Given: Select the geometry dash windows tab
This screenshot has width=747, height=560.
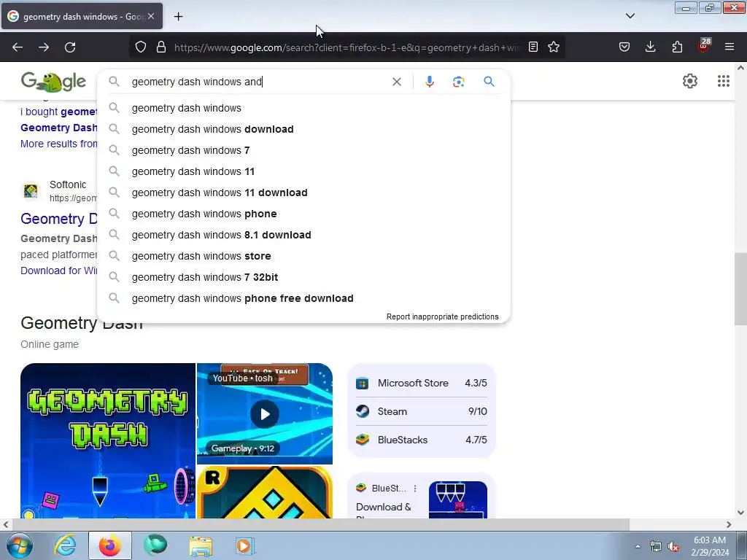Looking at the screenshot, I should point(82,16).
